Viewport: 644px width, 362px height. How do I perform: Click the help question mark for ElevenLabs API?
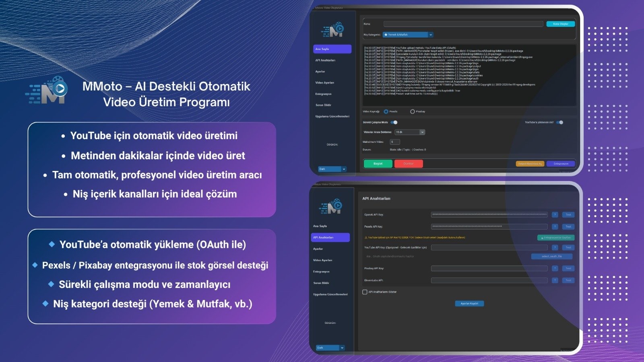click(555, 280)
